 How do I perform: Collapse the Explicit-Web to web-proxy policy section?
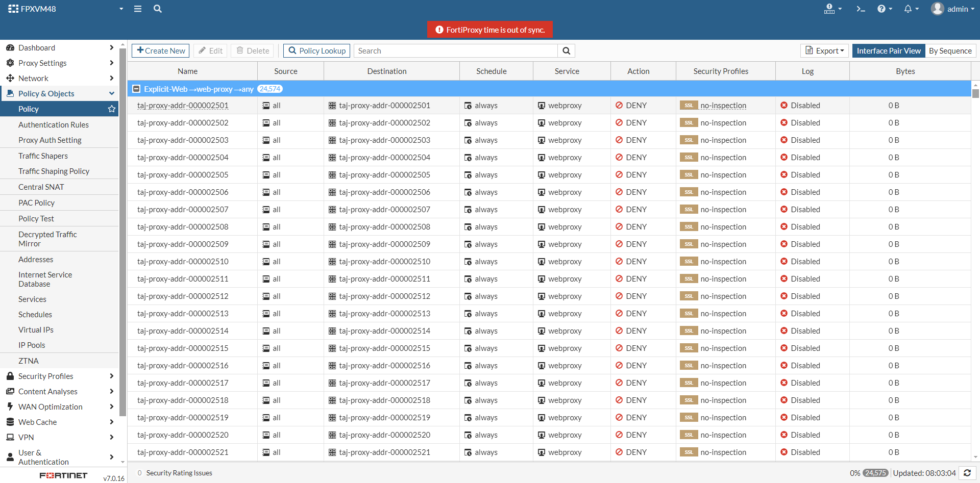[x=136, y=89]
